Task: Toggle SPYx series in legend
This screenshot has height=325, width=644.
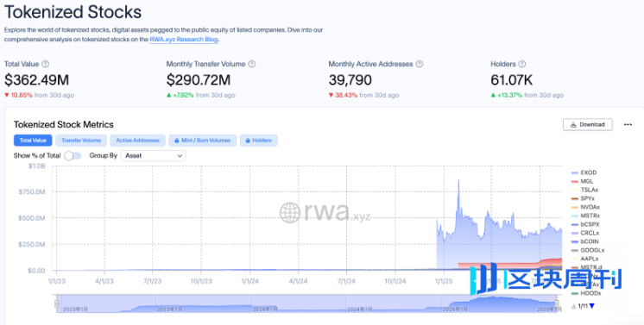Action: coord(583,198)
